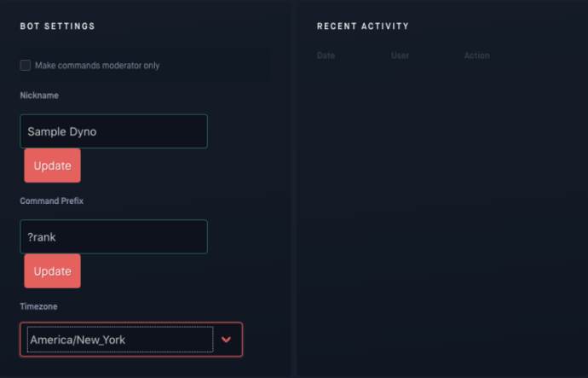Image resolution: width=588 pixels, height=378 pixels.
Task: Click the red chevron in Timezone selector
Action: click(x=226, y=340)
